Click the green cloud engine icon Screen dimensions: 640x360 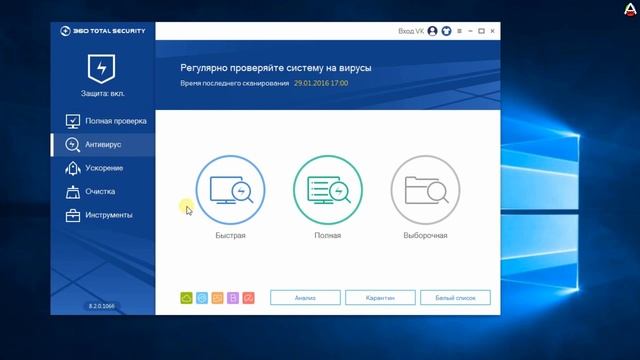[186, 298]
